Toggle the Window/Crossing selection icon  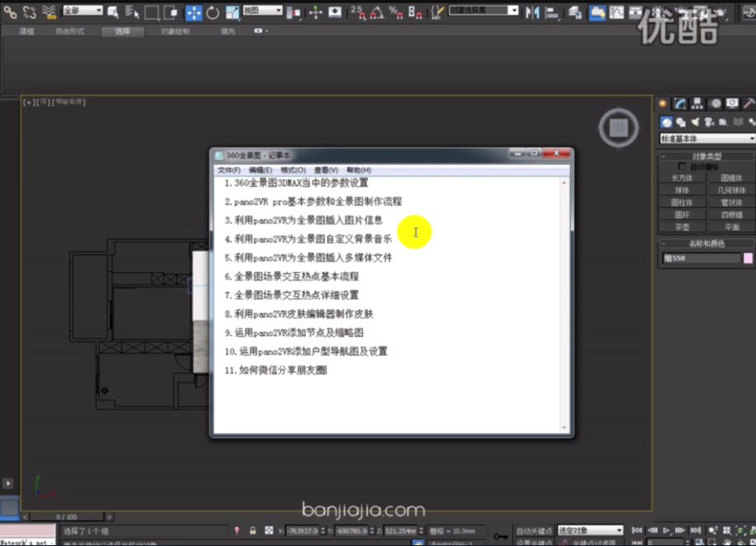171,12
